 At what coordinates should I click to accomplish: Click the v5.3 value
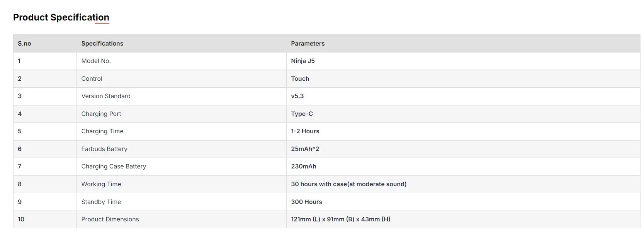tap(297, 96)
